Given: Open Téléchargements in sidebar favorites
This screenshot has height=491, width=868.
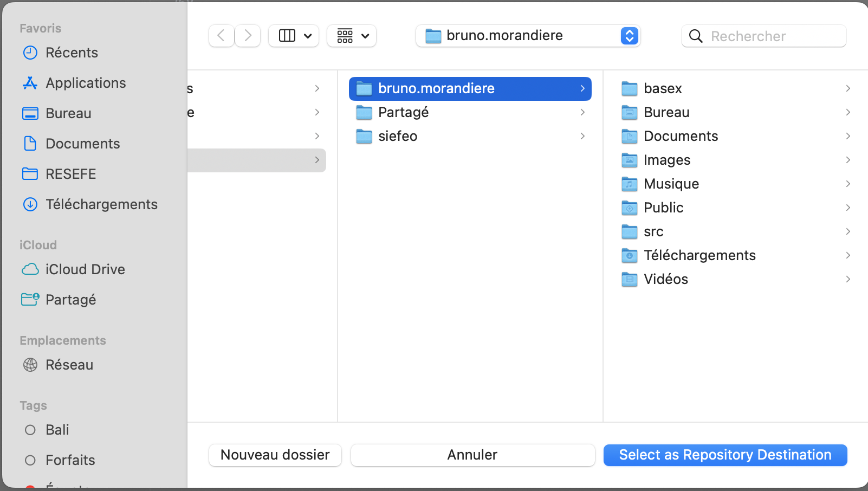Looking at the screenshot, I should tap(101, 204).
